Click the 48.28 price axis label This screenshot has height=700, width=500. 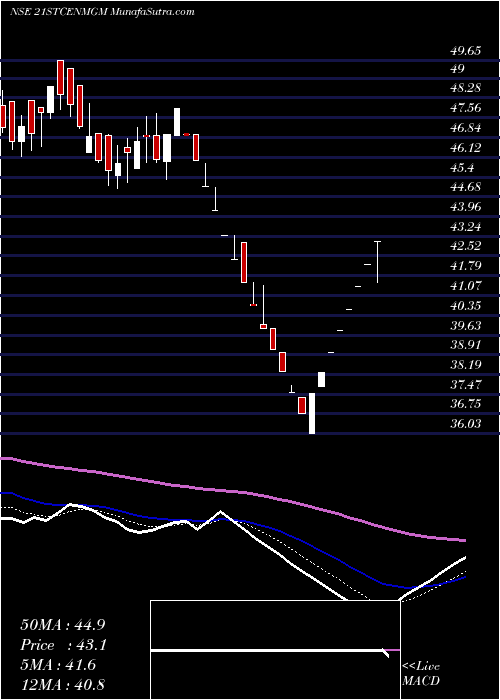point(465,88)
